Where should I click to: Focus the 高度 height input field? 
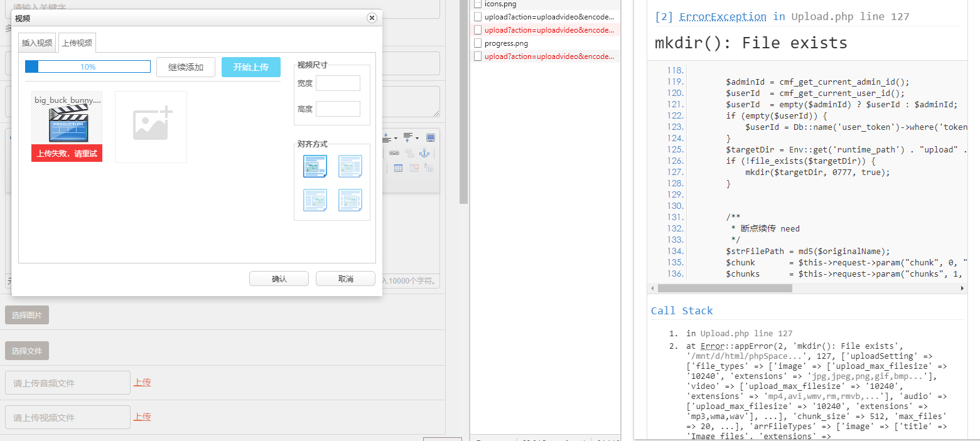pyautogui.click(x=338, y=109)
